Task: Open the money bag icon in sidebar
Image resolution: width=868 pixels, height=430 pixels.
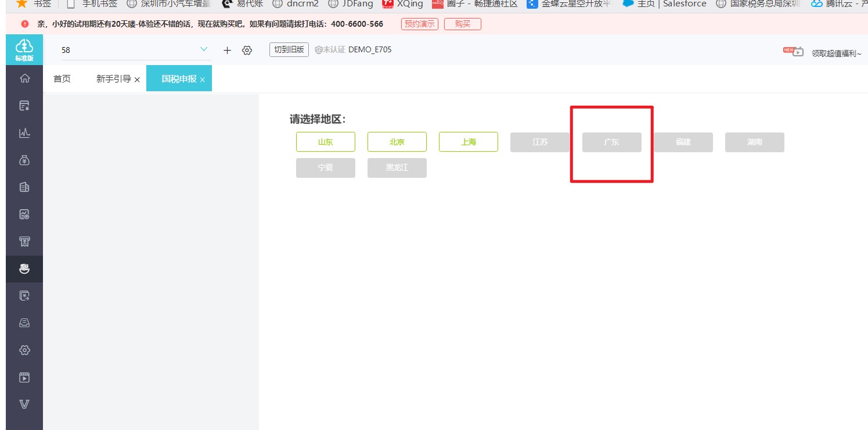Action: tap(24, 160)
